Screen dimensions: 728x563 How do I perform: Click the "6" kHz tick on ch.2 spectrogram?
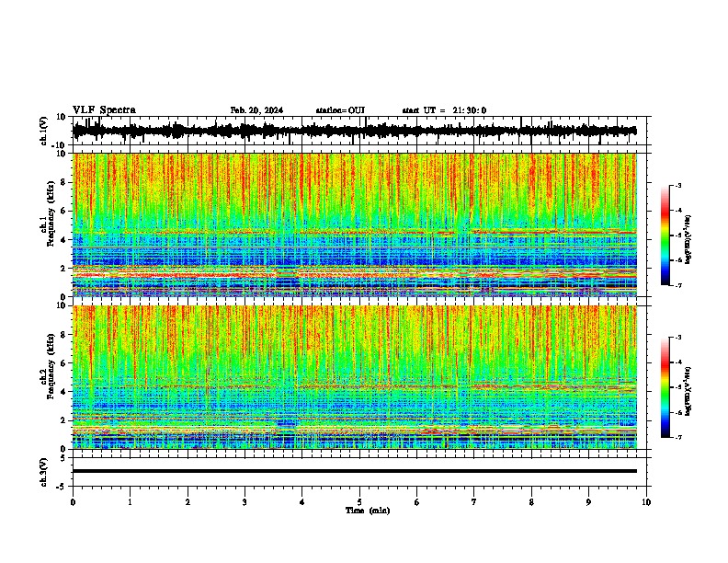point(64,362)
